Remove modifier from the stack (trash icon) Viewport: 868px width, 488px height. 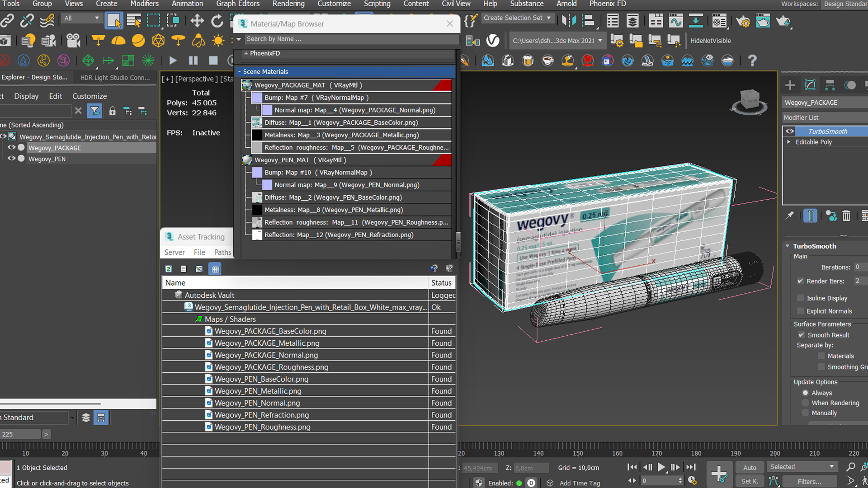coord(846,216)
